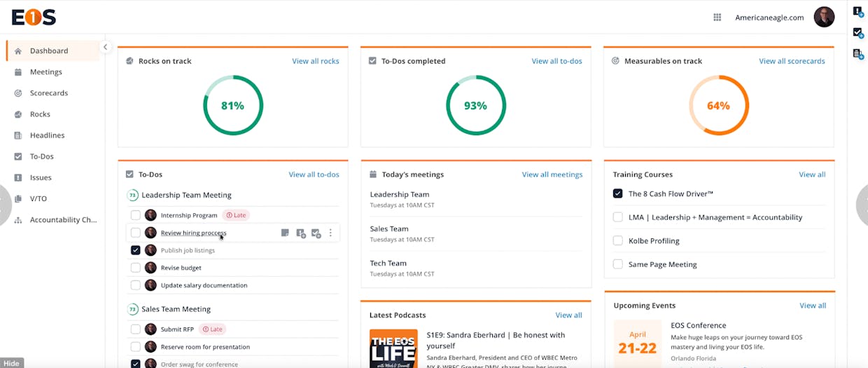868x368 pixels.
Task: Click the Scorecards target icon in the sidebar
Action: click(x=18, y=93)
